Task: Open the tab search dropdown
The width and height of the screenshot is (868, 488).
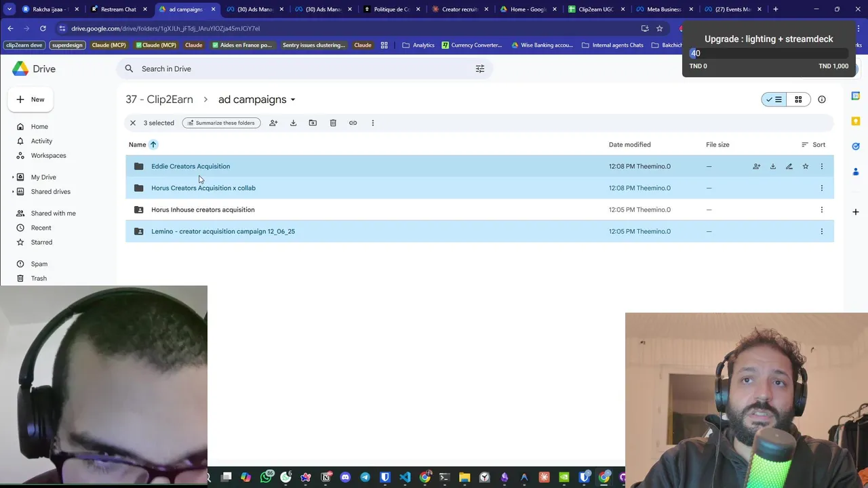Action: point(9,9)
